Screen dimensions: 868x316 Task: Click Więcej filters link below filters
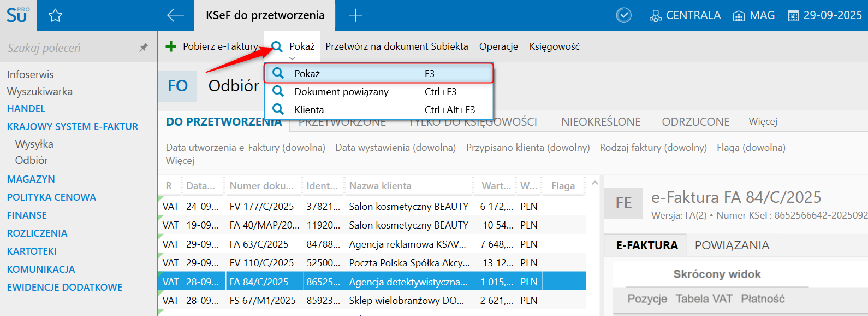180,161
